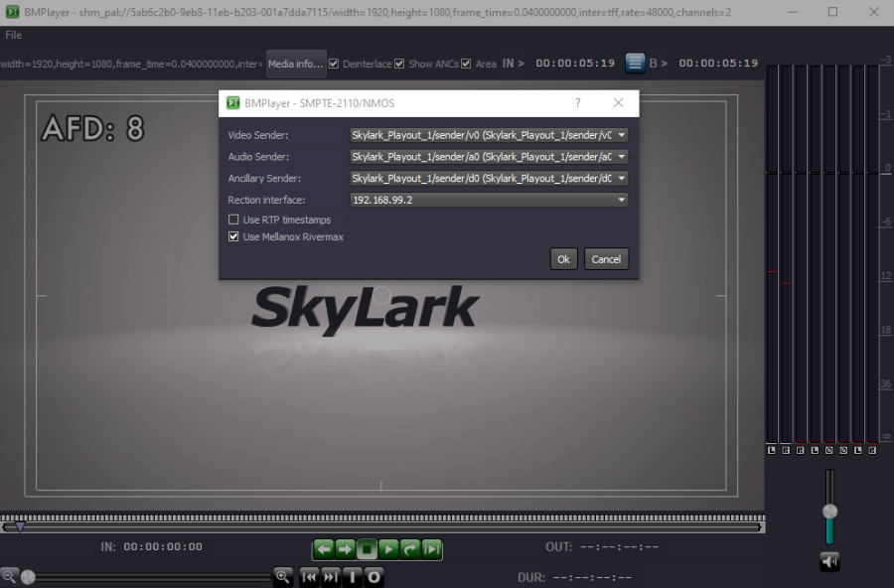Toggle the Show ANCs checkbox
894x588 pixels.
click(399, 64)
